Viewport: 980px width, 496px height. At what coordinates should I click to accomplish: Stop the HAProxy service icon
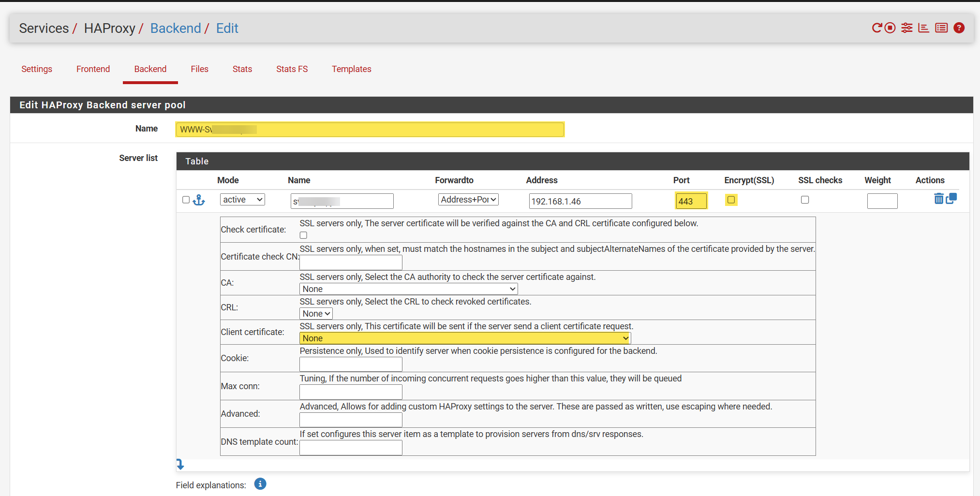click(890, 28)
